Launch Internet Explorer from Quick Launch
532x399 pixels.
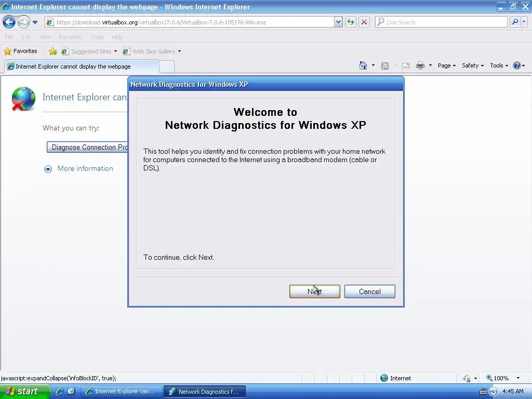tap(60, 391)
